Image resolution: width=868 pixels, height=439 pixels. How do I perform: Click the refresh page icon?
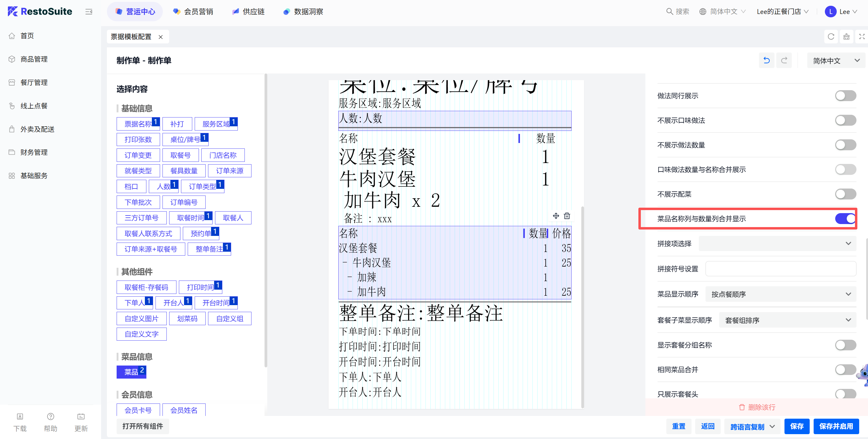[x=831, y=36]
